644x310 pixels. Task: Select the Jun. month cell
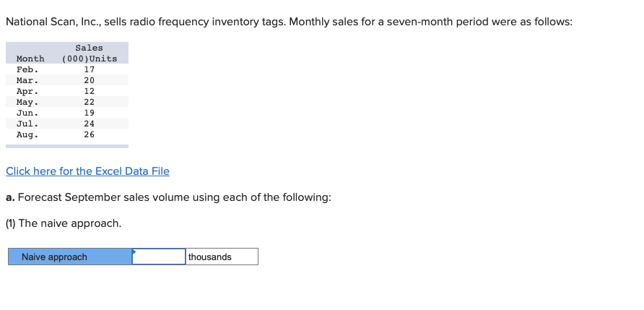(x=27, y=113)
